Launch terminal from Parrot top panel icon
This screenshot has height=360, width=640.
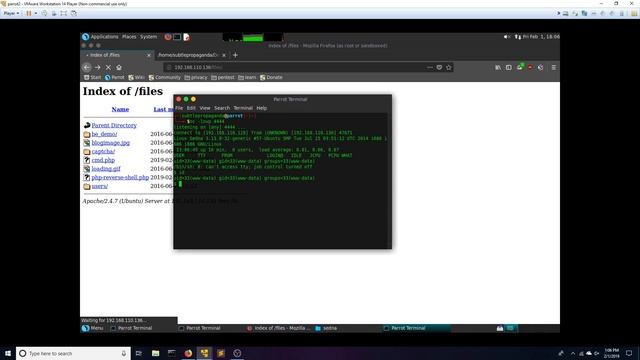coord(177,37)
